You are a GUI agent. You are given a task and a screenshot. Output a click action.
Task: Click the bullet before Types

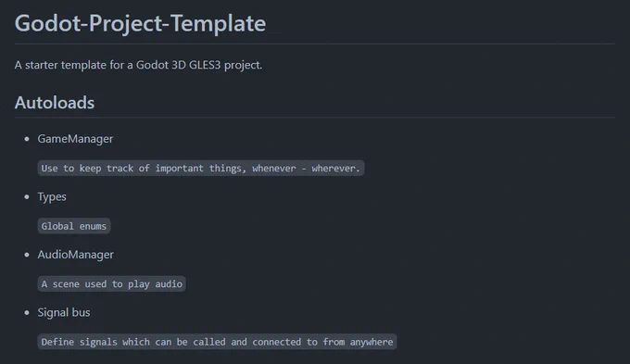coord(27,197)
